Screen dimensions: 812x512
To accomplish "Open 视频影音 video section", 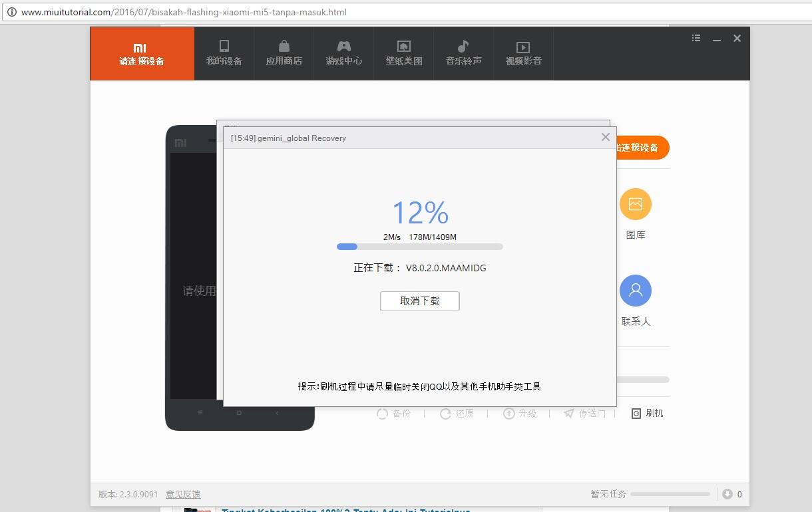I will point(524,53).
